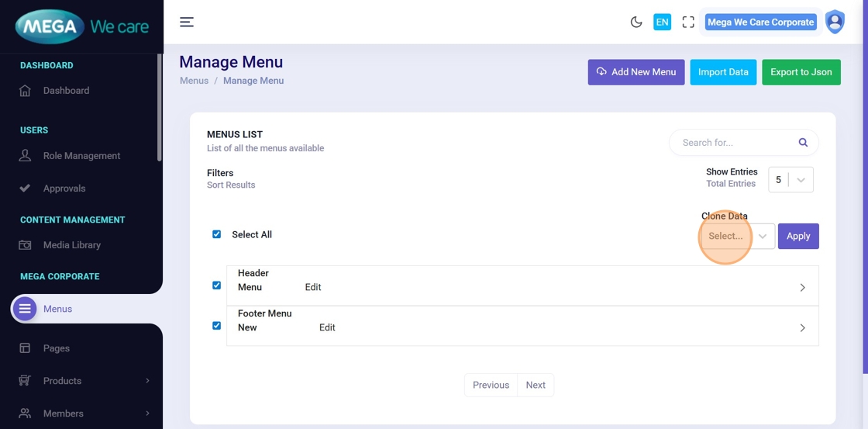Enter fullscreen mode via fullscreen icon
The width and height of the screenshot is (868, 429).
688,22
